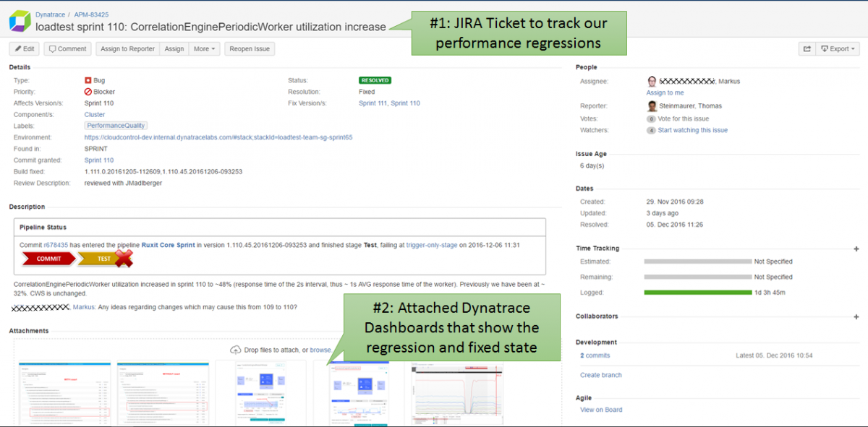
Task: Expand the More actions dropdown
Action: coord(205,49)
